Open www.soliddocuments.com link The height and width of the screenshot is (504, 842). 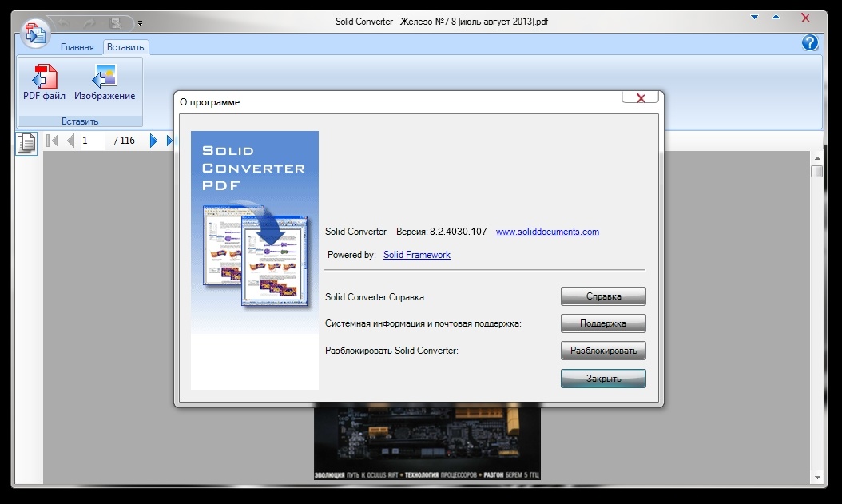coord(547,232)
